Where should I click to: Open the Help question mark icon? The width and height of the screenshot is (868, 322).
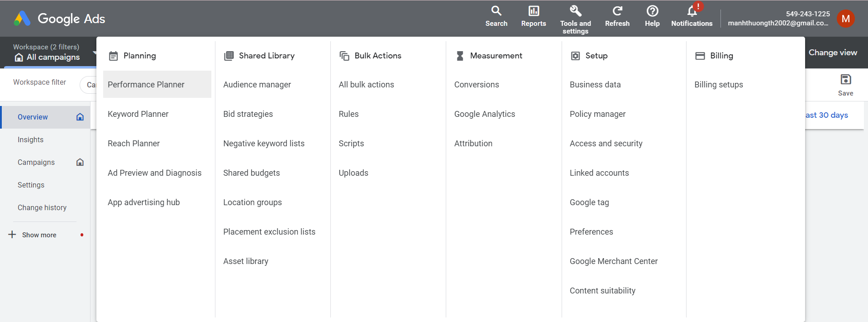(652, 10)
